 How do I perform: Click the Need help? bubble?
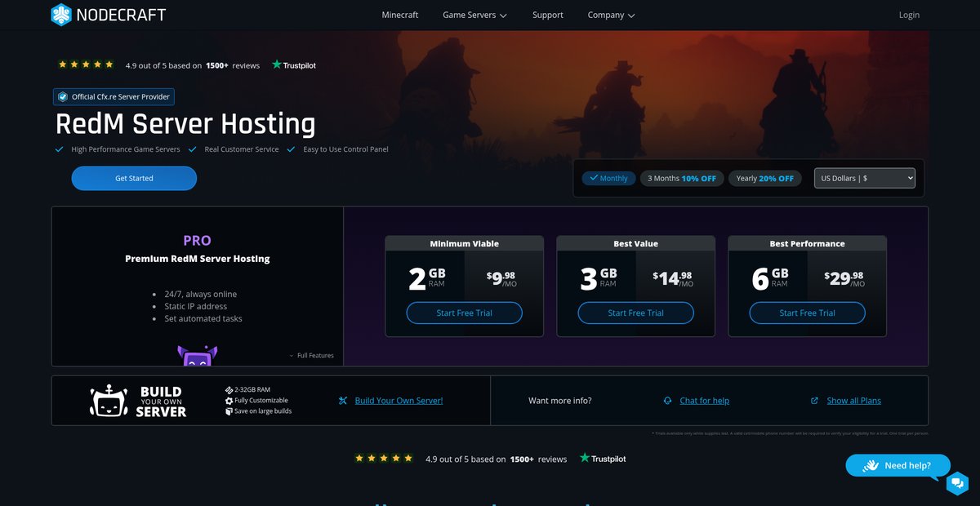pos(898,465)
